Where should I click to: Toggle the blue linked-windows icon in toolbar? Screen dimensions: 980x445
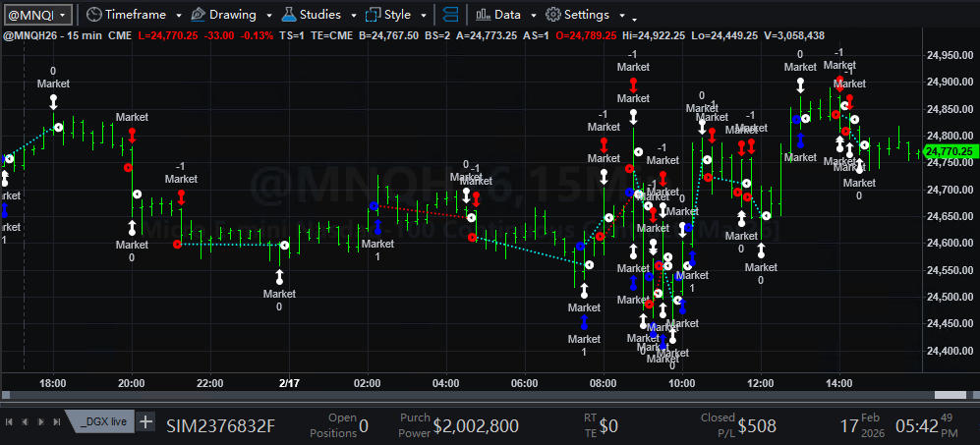click(x=449, y=15)
